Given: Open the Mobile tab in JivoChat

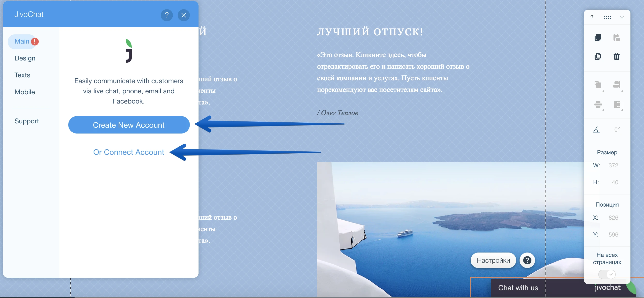Looking at the screenshot, I should [24, 92].
